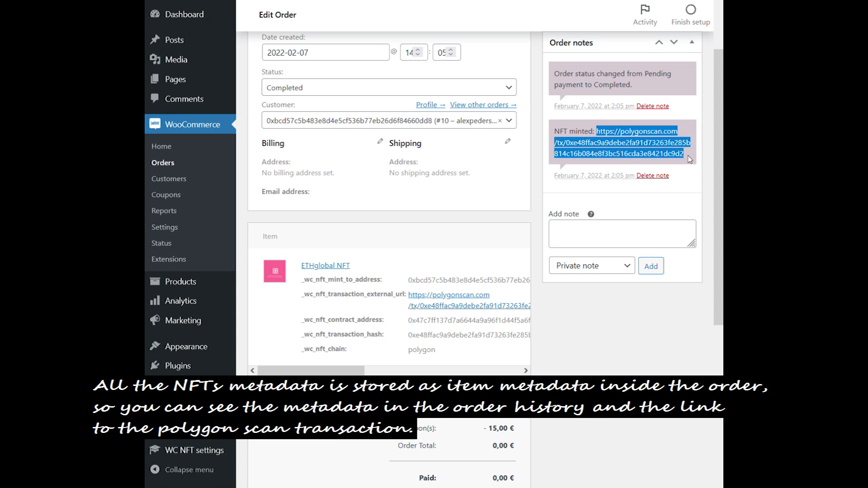
Task: Click the date created input field
Action: 325,52
